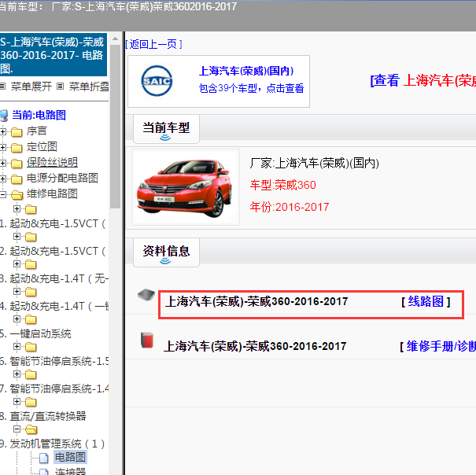Click the document icon next to 电路图

(x=44, y=458)
